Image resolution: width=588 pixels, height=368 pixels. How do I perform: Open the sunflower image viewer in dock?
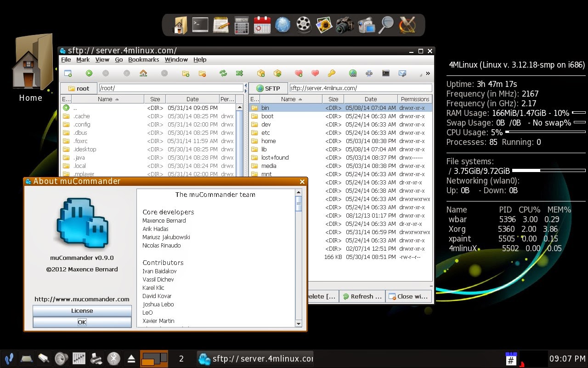pos(324,25)
